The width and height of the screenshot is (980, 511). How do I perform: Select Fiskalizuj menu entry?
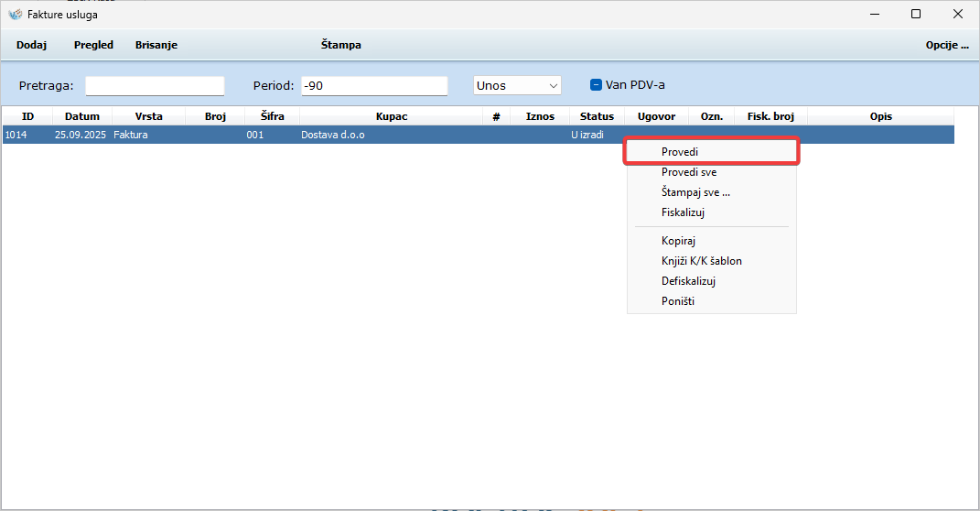(683, 212)
